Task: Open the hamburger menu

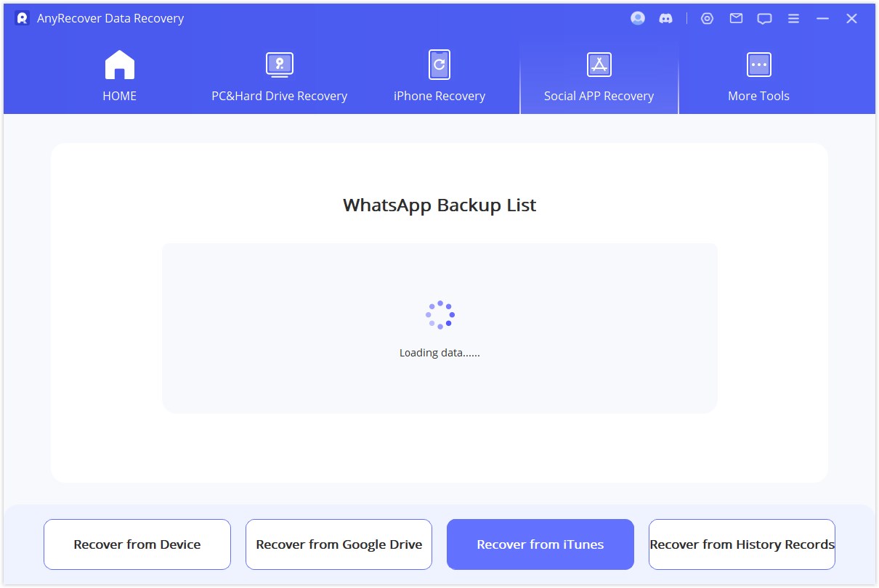Action: coord(793,18)
